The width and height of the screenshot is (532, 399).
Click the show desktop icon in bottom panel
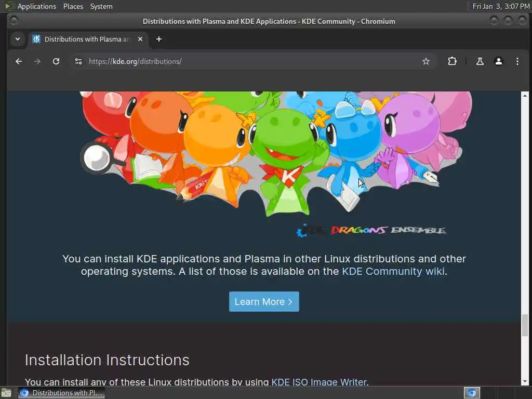(x=6, y=393)
